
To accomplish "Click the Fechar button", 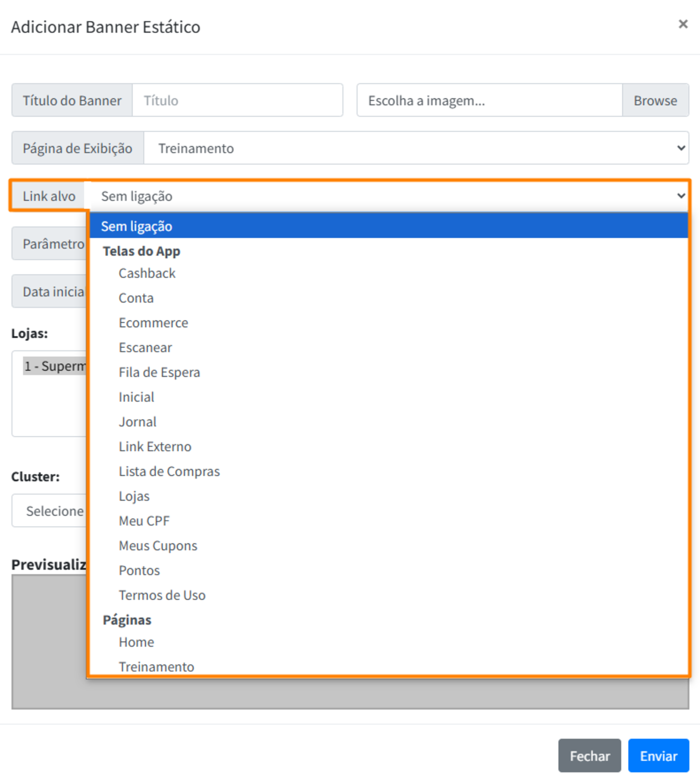I will [x=589, y=756].
